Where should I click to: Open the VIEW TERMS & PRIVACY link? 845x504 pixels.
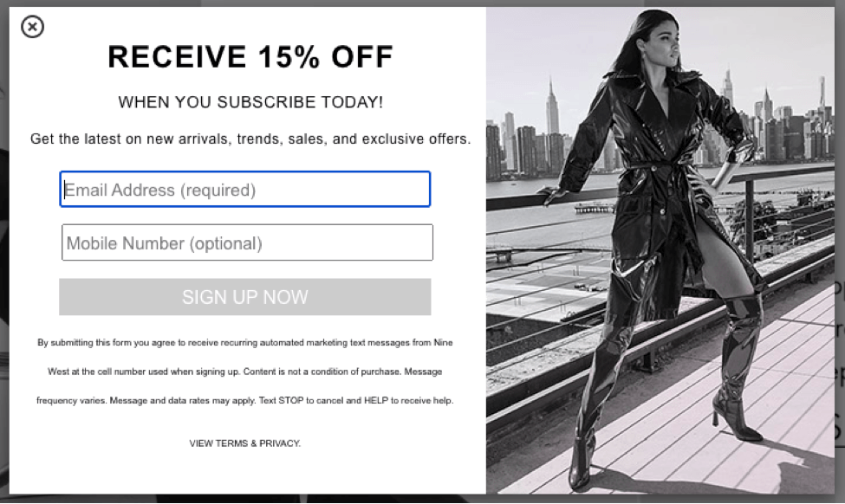coord(245,443)
